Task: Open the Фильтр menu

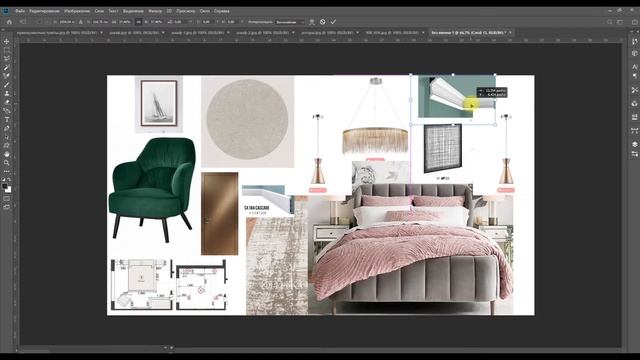Action: pyautogui.click(x=155, y=11)
